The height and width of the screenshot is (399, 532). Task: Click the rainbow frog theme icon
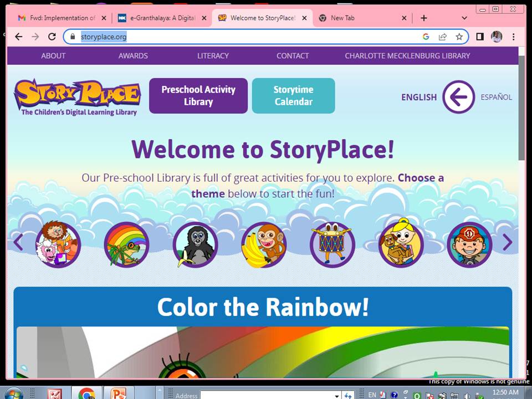[x=126, y=244]
